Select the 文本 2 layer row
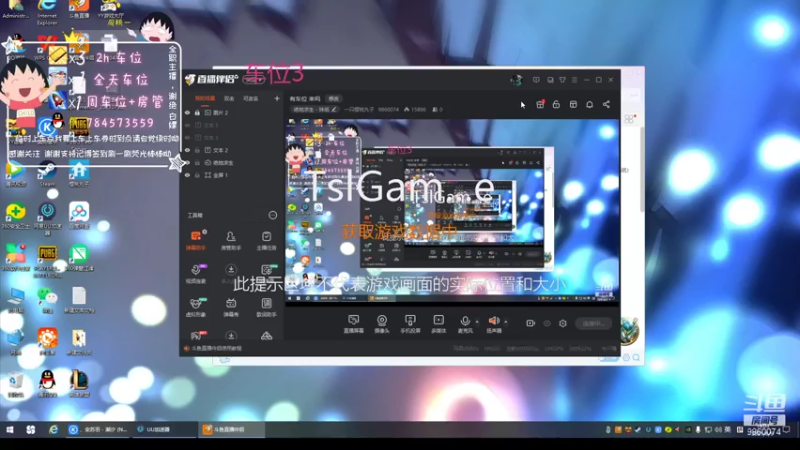Image resolution: width=800 pixels, height=450 pixels. pos(232,150)
